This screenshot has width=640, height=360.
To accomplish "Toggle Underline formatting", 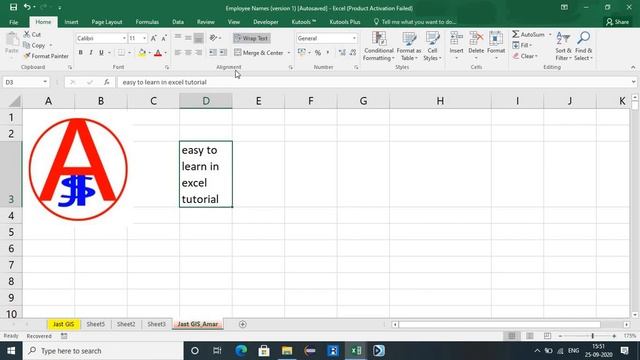I will pyautogui.click(x=101, y=53).
